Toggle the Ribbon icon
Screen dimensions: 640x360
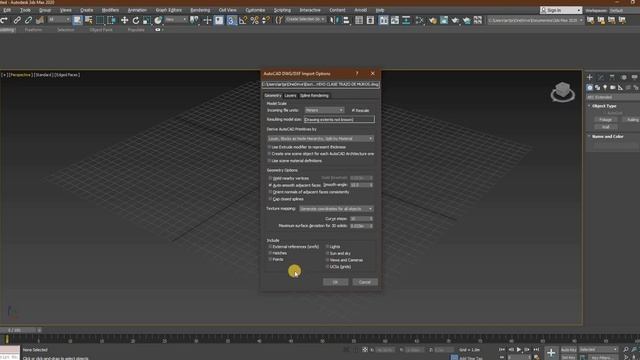coord(384,20)
